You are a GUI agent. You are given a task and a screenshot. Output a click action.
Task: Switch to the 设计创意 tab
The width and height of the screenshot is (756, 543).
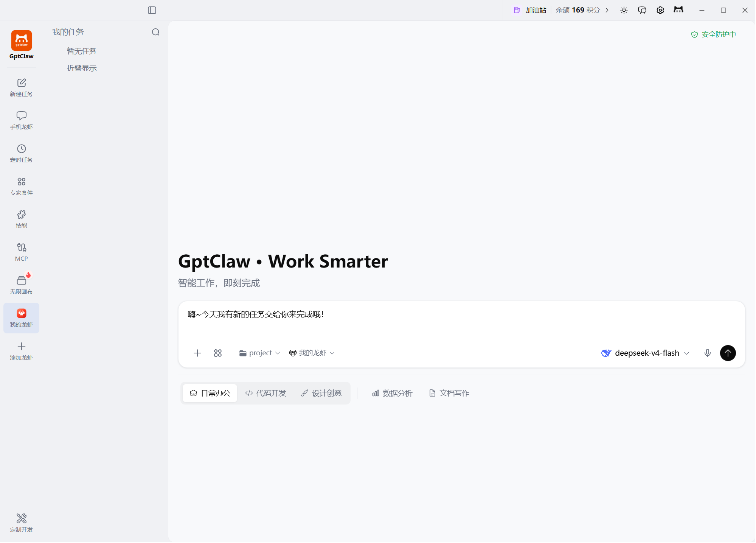point(321,393)
